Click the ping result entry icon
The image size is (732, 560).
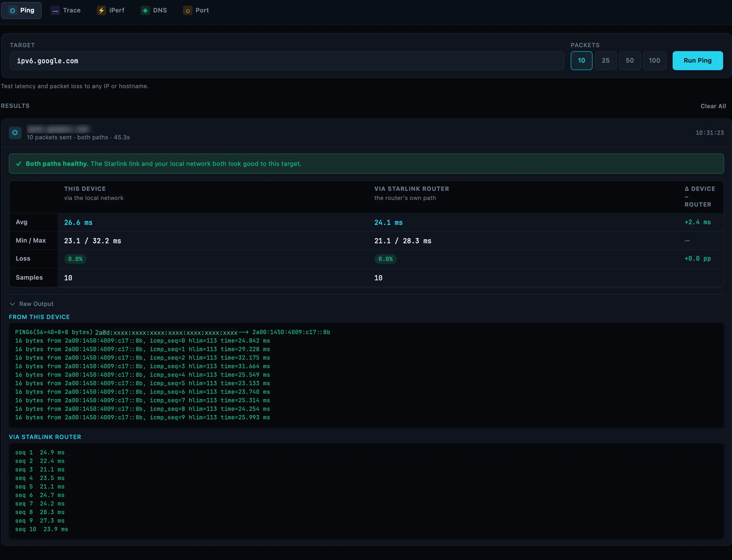[x=15, y=133]
